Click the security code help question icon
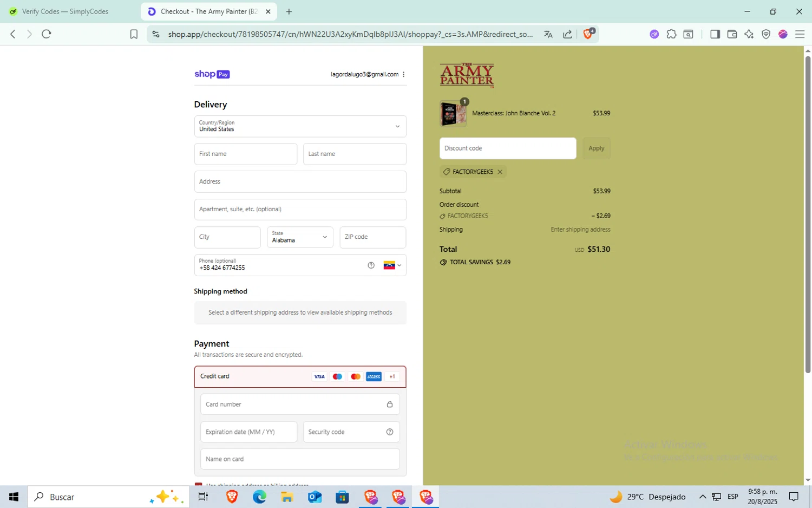 point(390,432)
